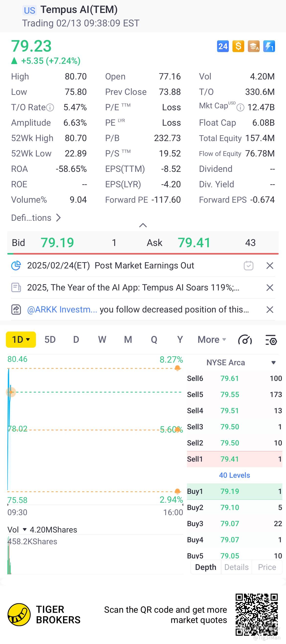The height and width of the screenshot is (644, 286).
Task: Tap the info icon beside T/O Rate
Action: pos(50,108)
